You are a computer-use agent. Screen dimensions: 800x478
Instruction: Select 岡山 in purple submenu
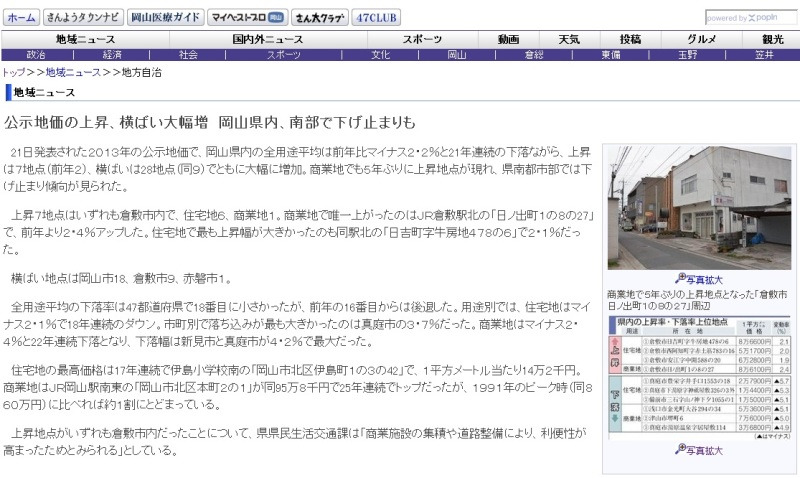point(457,55)
